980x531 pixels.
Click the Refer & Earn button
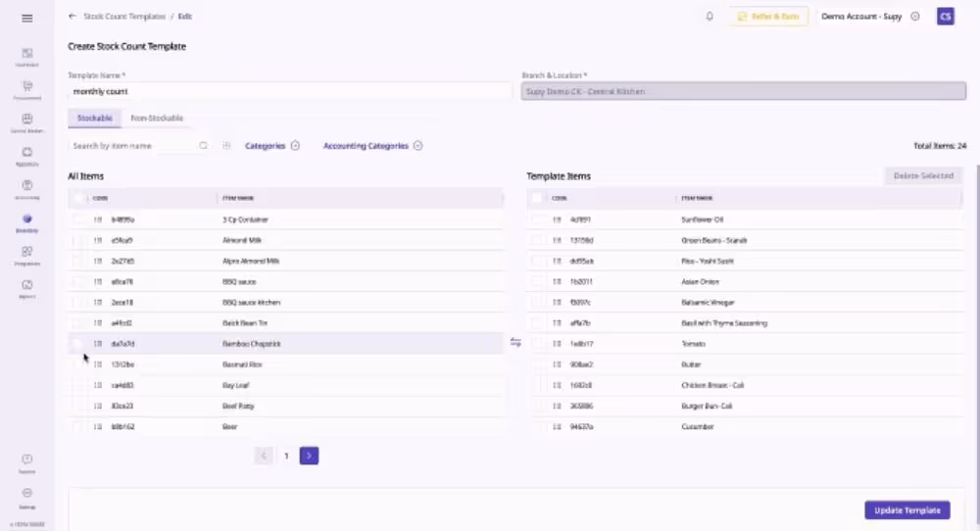[768, 17]
